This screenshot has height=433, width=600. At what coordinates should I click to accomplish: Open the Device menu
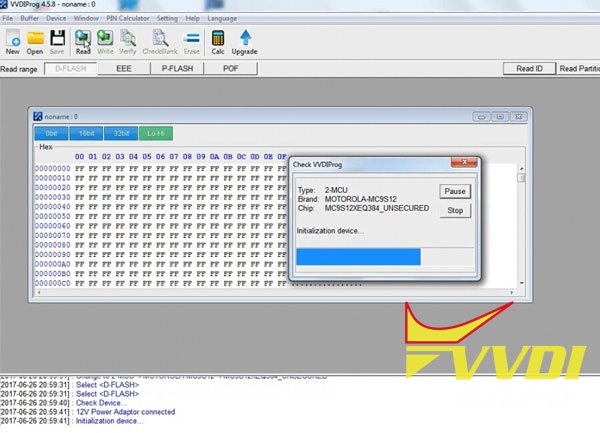(x=57, y=18)
